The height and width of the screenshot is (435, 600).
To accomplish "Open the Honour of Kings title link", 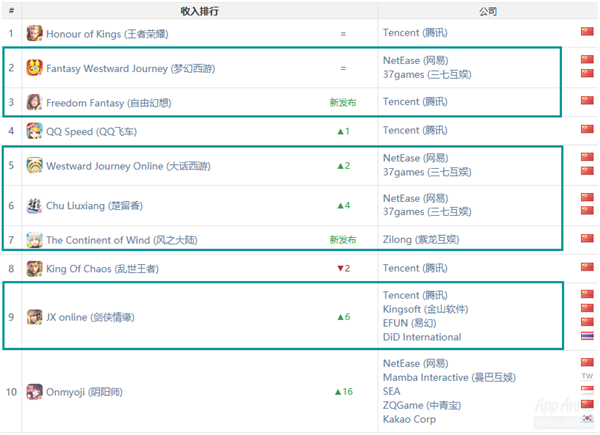I will coord(107,34).
